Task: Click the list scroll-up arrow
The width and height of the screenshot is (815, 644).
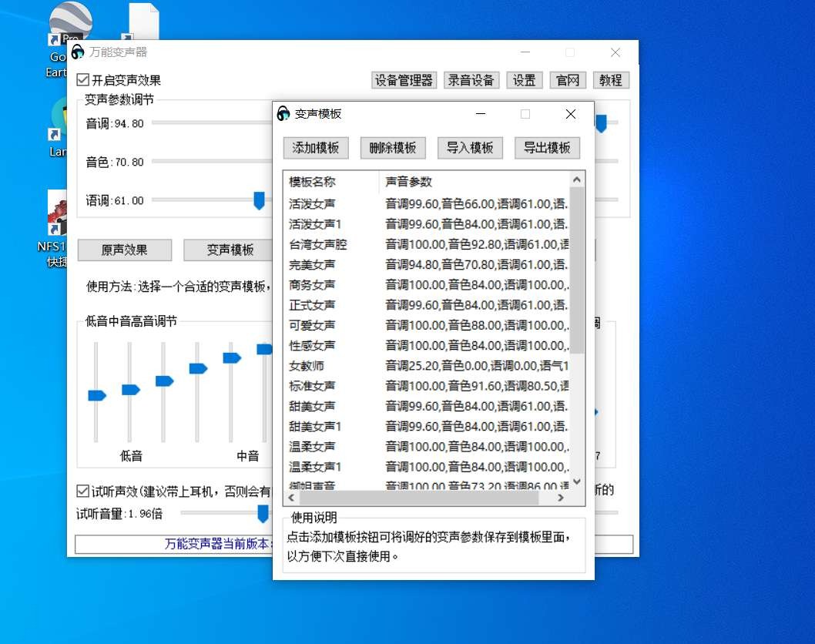Action: point(576,179)
